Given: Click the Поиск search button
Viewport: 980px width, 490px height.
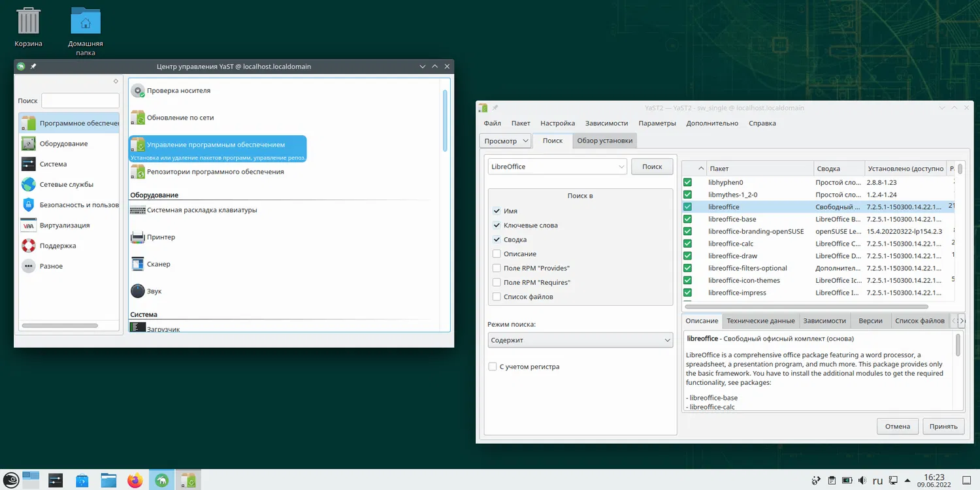Looking at the screenshot, I should click(x=652, y=167).
